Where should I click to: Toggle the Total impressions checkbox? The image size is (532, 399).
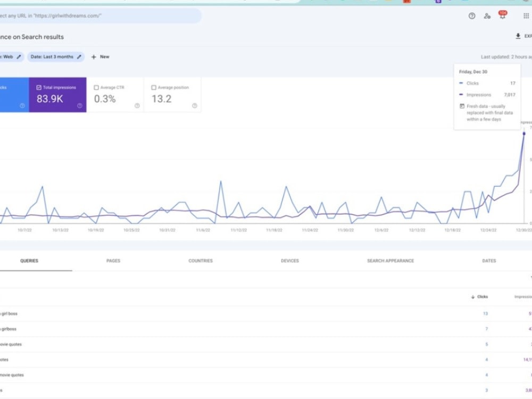[39, 88]
